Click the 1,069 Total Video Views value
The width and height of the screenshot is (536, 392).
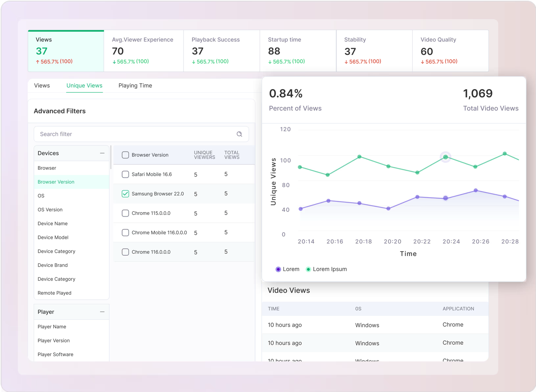(x=478, y=94)
